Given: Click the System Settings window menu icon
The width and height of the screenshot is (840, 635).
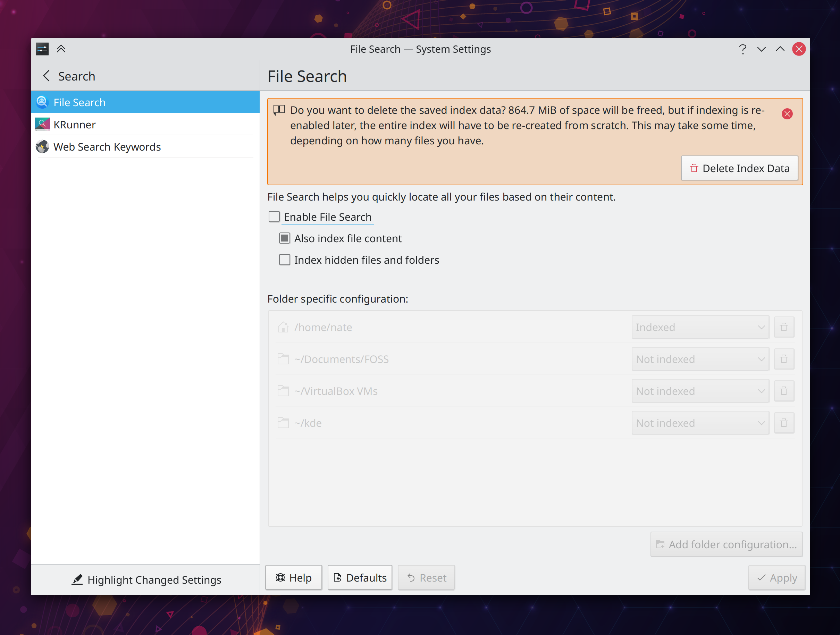Looking at the screenshot, I should click(x=42, y=49).
